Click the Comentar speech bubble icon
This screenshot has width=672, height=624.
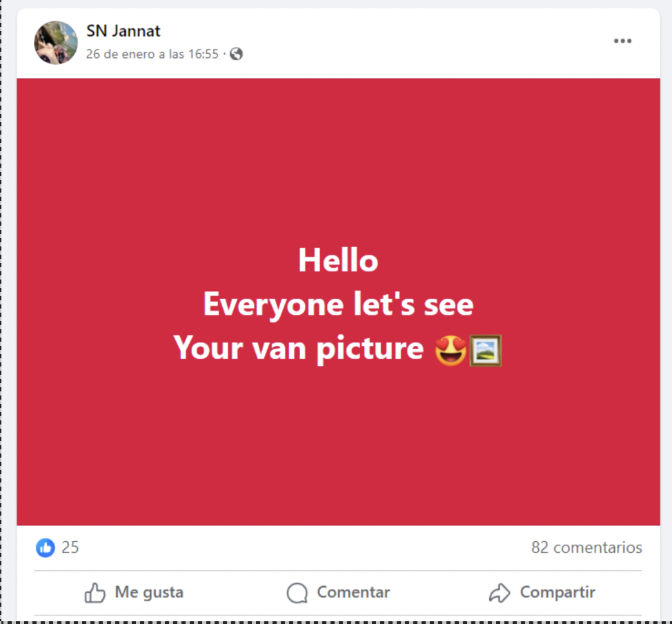[297, 593]
